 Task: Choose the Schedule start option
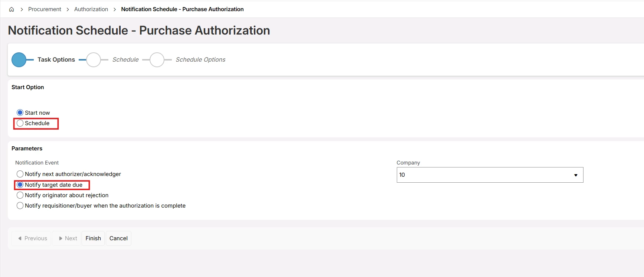(x=20, y=123)
